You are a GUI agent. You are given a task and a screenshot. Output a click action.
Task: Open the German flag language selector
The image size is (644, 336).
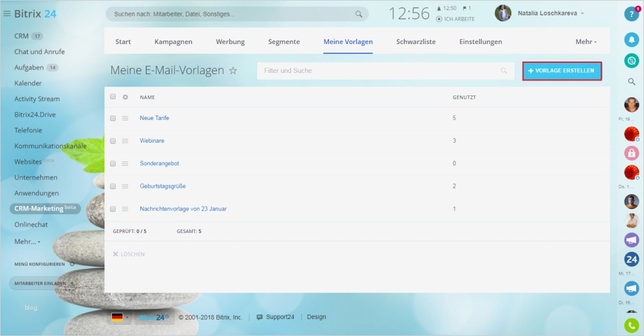119,317
